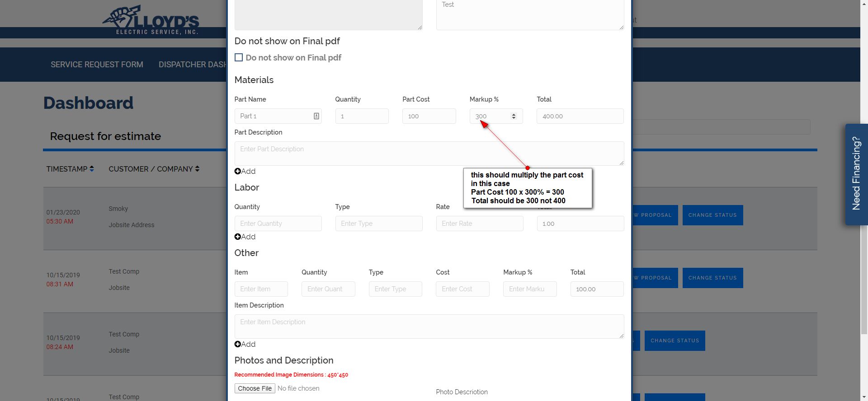
Task: Click the Part Description text area
Action: [x=429, y=153]
